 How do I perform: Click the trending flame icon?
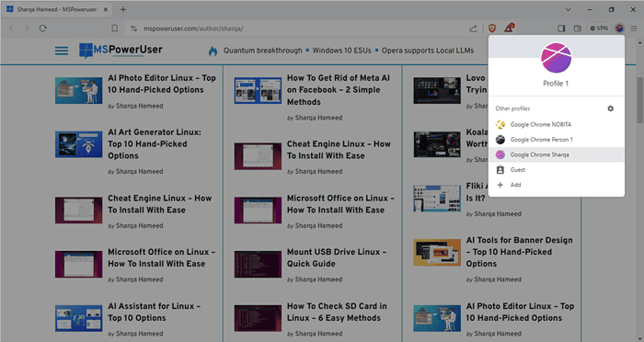point(213,51)
